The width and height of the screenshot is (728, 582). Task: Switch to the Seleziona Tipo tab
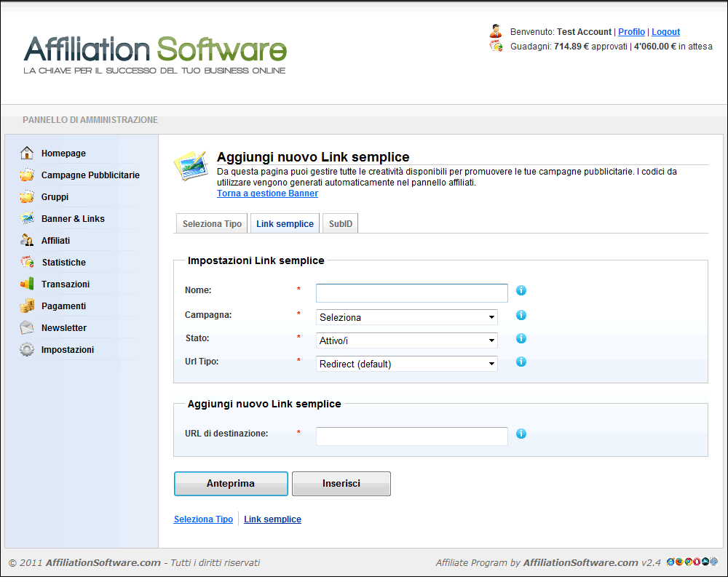[x=212, y=224]
